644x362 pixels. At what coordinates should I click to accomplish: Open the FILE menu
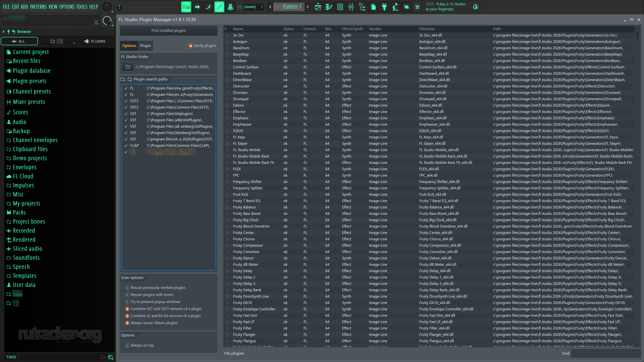pyautogui.click(x=6, y=7)
